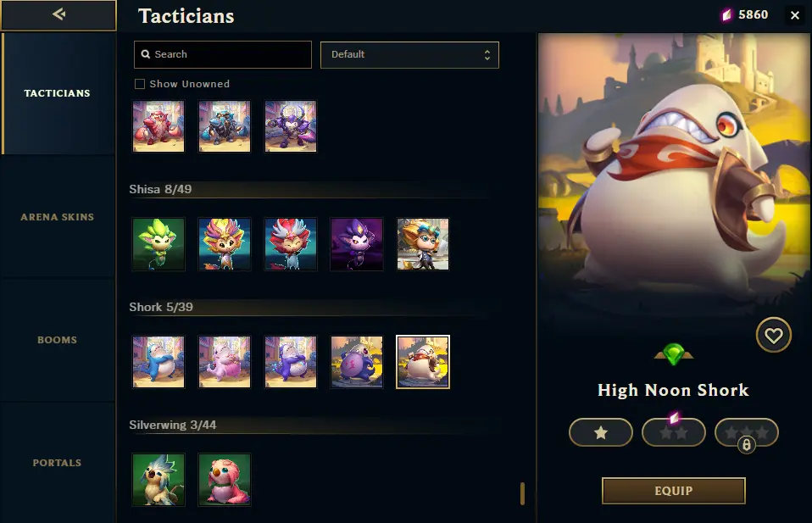Select the green Shisa thumbnail
The width and height of the screenshot is (812, 523).
(159, 244)
